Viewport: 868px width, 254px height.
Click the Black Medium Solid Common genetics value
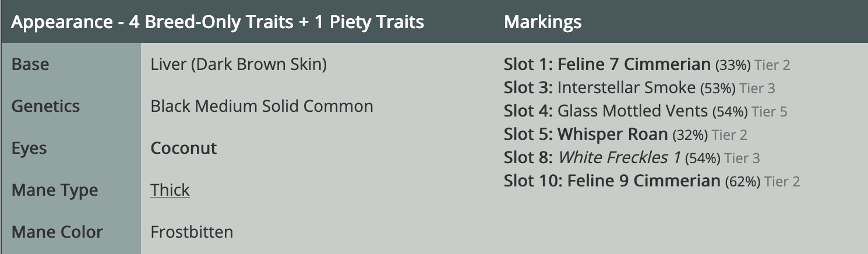tap(262, 106)
